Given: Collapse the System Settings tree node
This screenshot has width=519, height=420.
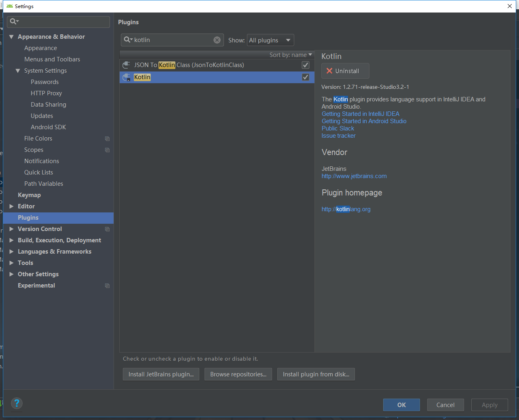Looking at the screenshot, I should click(18, 71).
